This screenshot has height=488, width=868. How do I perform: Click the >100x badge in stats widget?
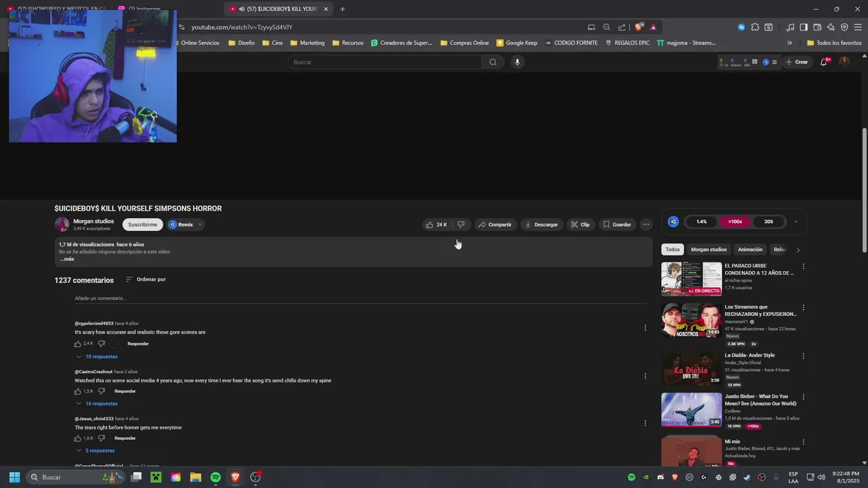point(735,222)
